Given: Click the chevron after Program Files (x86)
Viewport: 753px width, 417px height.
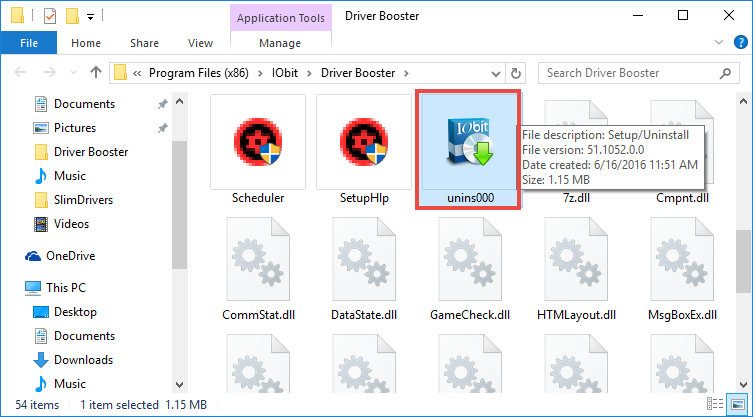Looking at the screenshot, I should point(260,74).
